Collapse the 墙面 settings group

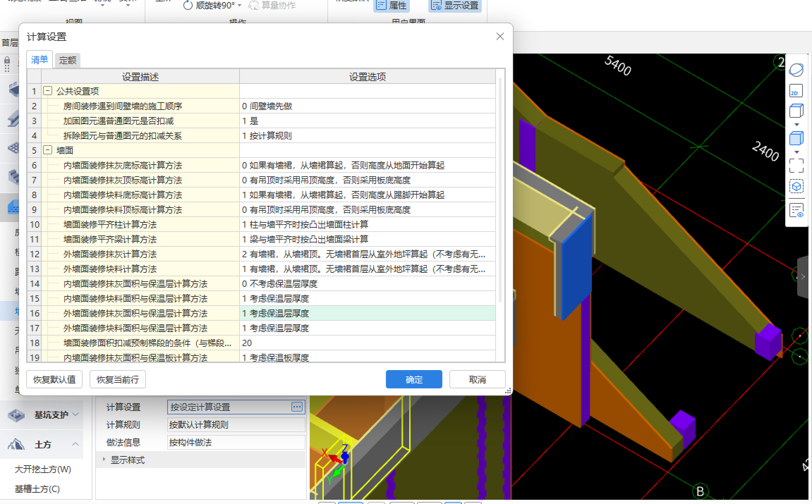[x=48, y=150]
